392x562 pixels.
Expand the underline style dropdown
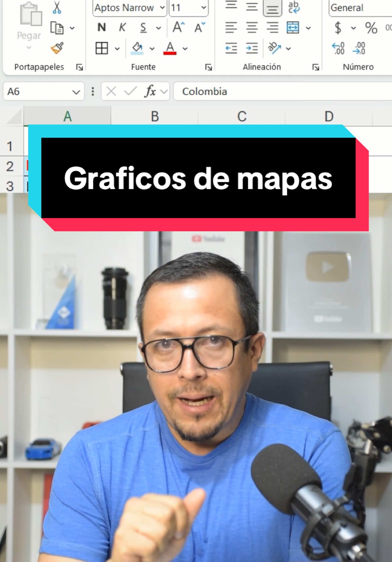click(x=159, y=28)
